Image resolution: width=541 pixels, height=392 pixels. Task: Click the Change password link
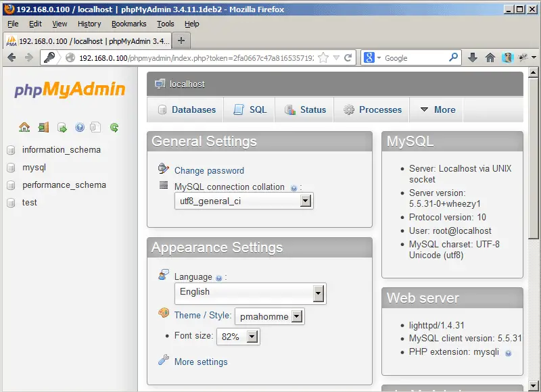pyautogui.click(x=209, y=171)
